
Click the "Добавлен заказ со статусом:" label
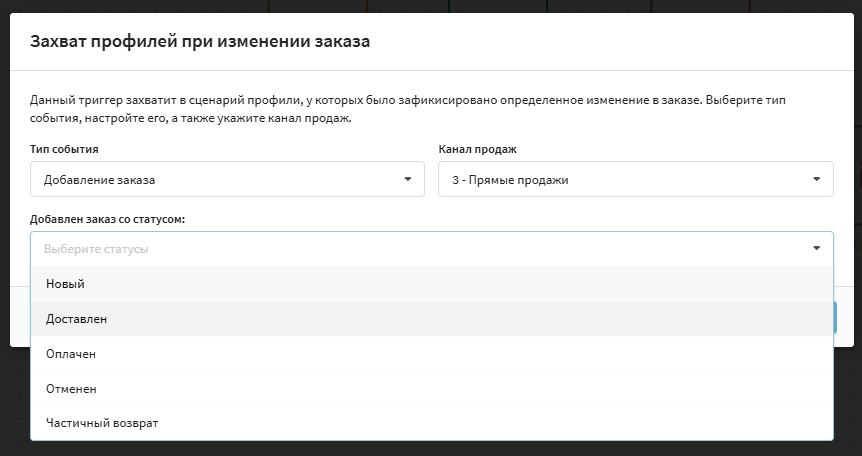click(x=108, y=219)
